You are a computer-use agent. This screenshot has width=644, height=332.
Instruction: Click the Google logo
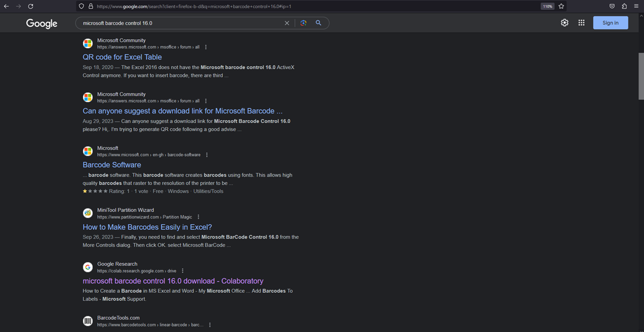42,23
